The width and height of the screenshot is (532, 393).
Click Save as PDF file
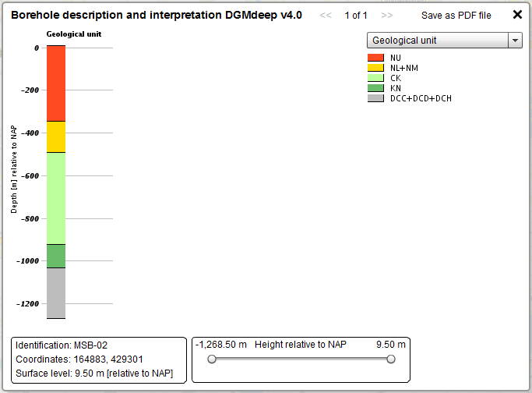456,15
